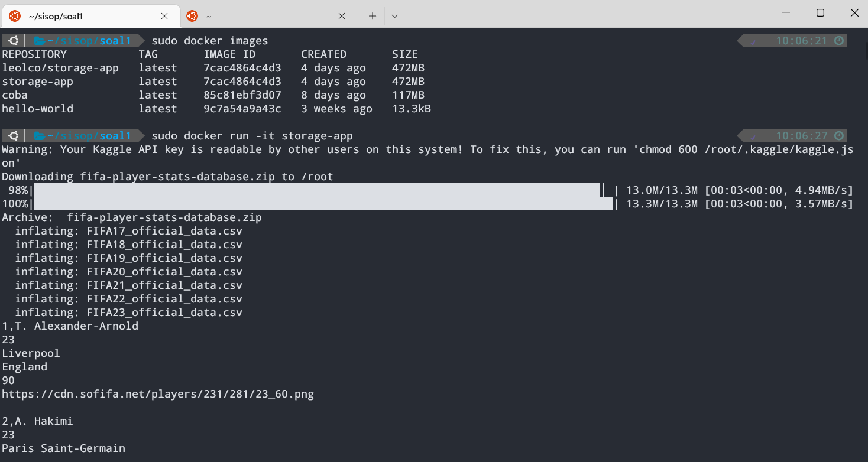Click the clock icon beside timestamp 10:06:21
The height and width of the screenshot is (462, 868).
pyautogui.click(x=840, y=40)
